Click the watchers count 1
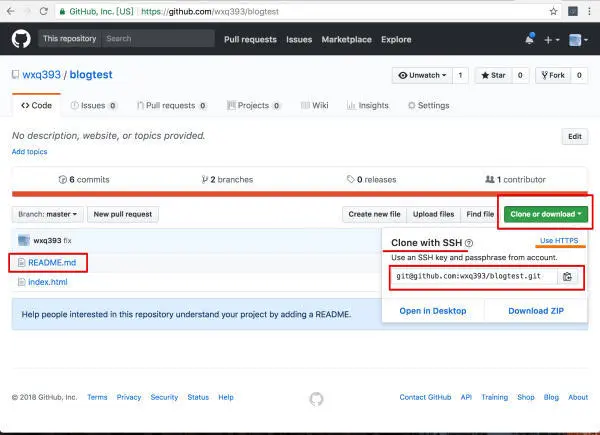This screenshot has width=600, height=435. coord(460,75)
